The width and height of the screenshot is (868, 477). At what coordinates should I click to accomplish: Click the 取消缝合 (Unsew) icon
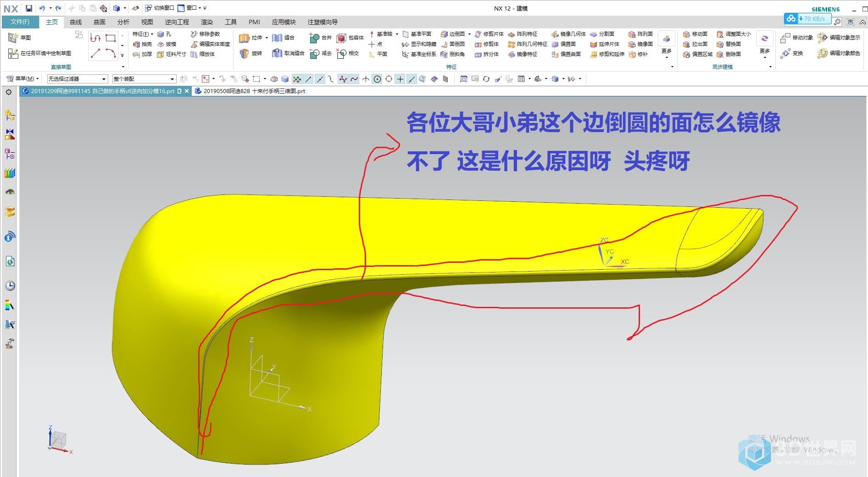pyautogui.click(x=288, y=54)
